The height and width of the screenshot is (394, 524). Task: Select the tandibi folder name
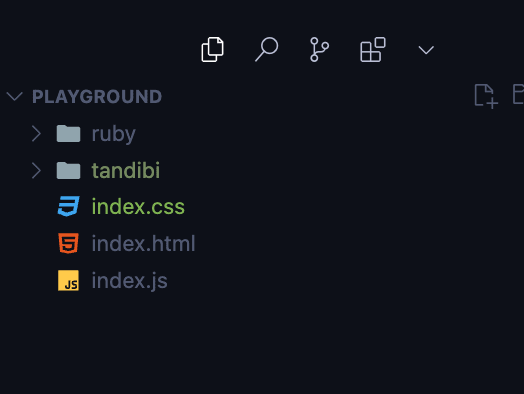pyautogui.click(x=126, y=170)
